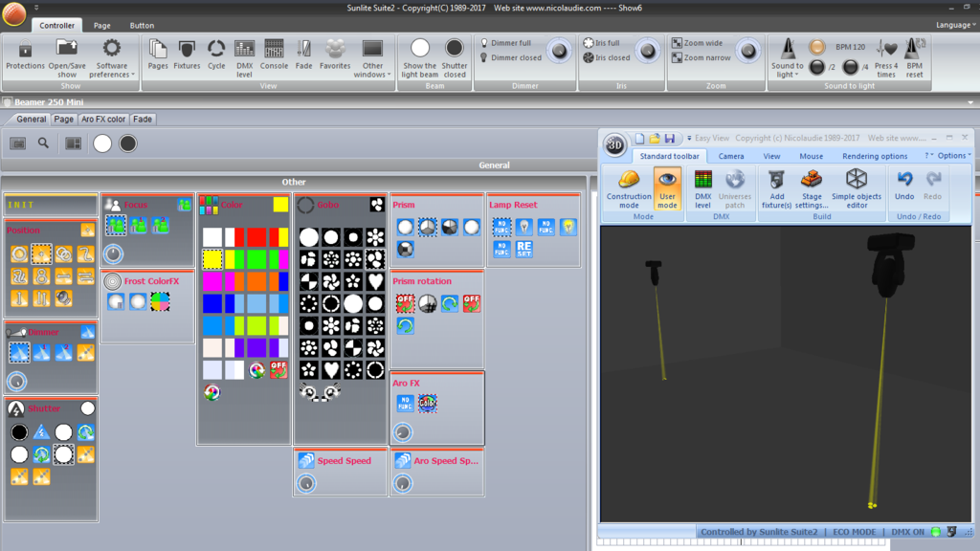980x551 pixels.
Task: Switch to the Button ribbon tab
Action: pyautogui.click(x=142, y=26)
